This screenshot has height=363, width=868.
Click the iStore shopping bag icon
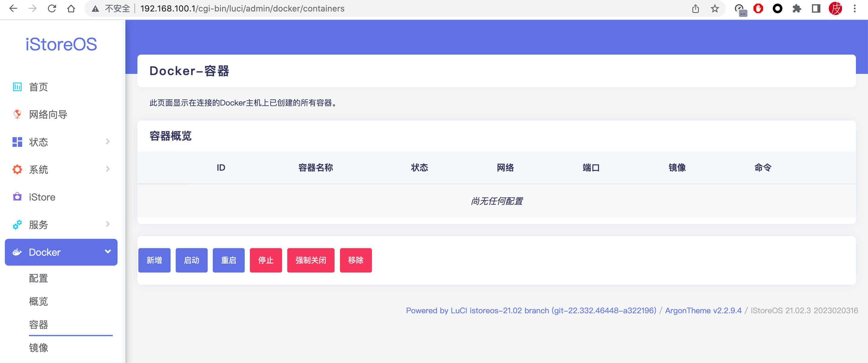pos(17,197)
